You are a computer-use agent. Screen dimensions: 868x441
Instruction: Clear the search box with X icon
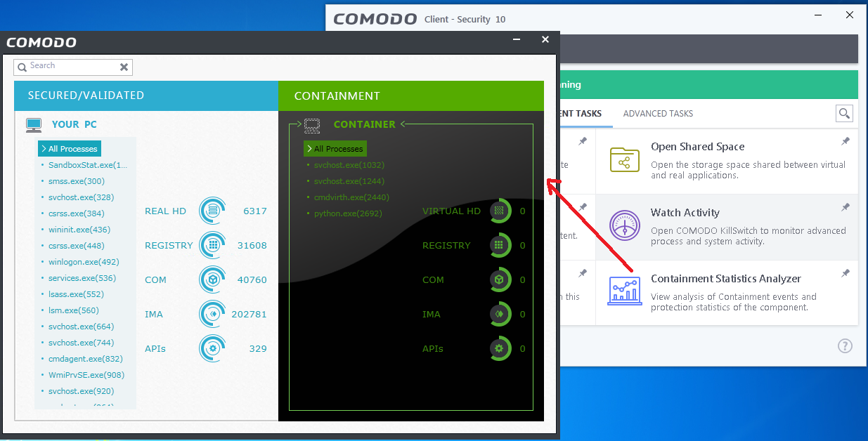click(x=124, y=67)
